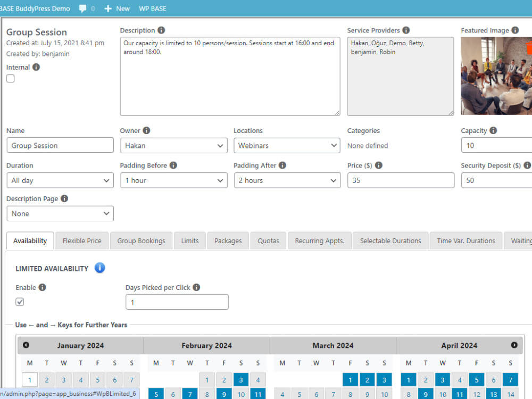Select February 2 in the calendar

point(224,380)
